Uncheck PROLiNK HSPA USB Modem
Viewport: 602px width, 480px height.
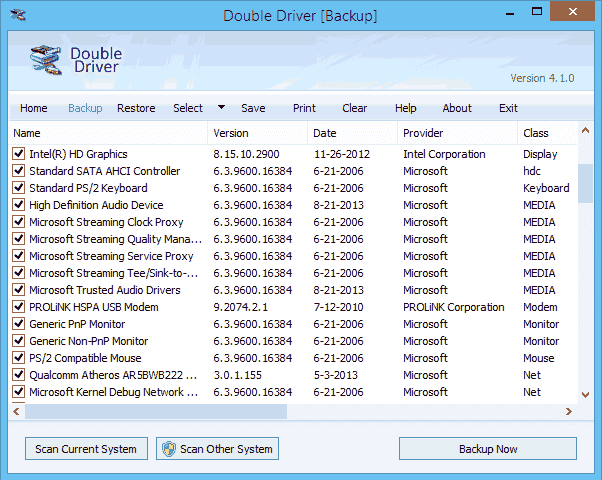(x=18, y=306)
